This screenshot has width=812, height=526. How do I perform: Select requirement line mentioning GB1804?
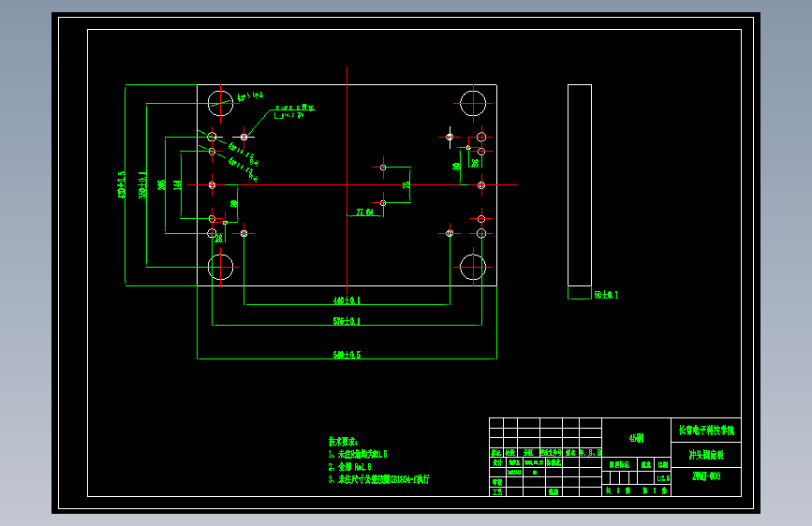(x=379, y=479)
